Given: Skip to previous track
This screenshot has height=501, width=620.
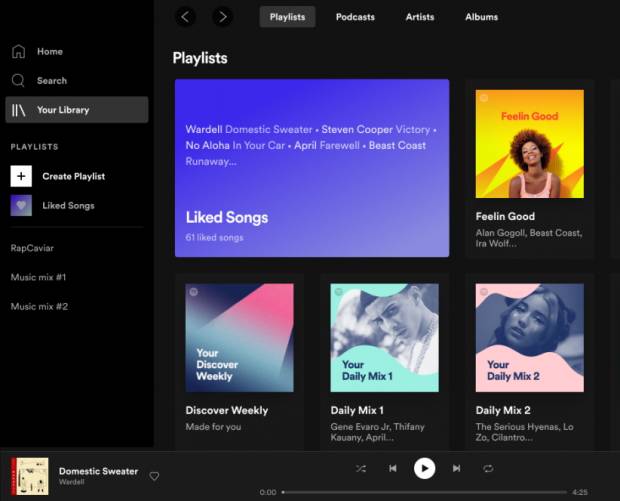Looking at the screenshot, I should point(393,469).
